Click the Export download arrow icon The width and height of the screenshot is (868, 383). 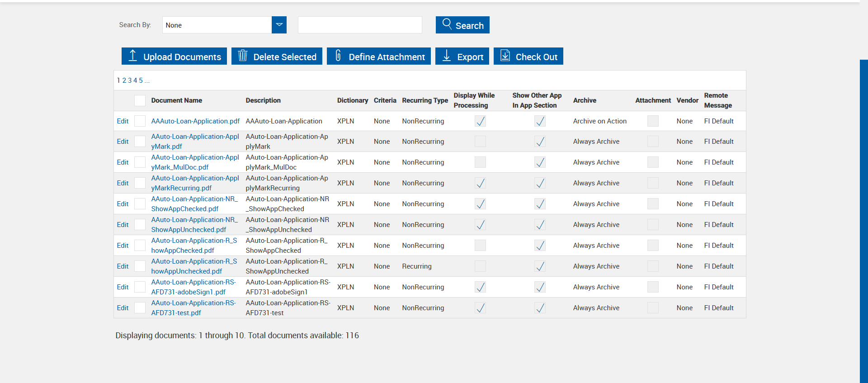447,56
